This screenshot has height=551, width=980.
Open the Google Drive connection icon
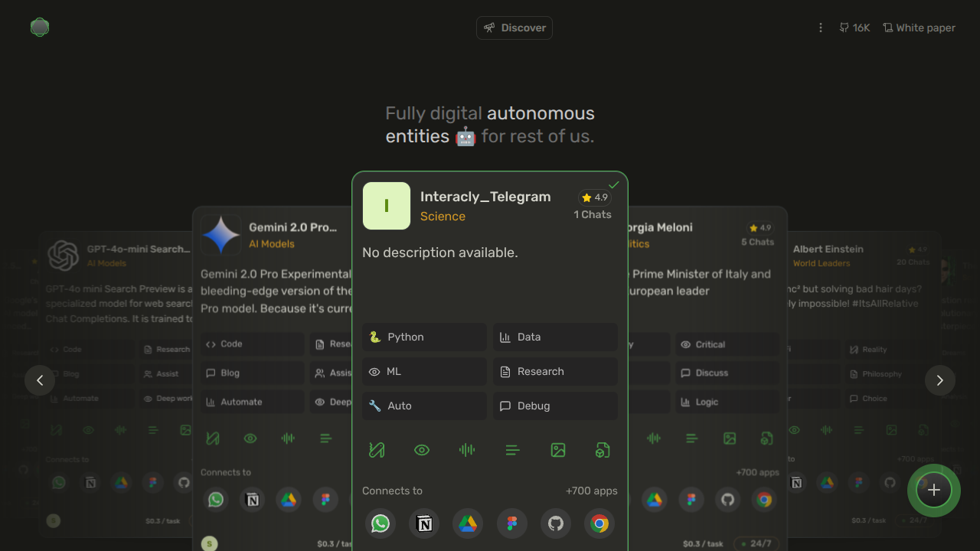coord(468,523)
